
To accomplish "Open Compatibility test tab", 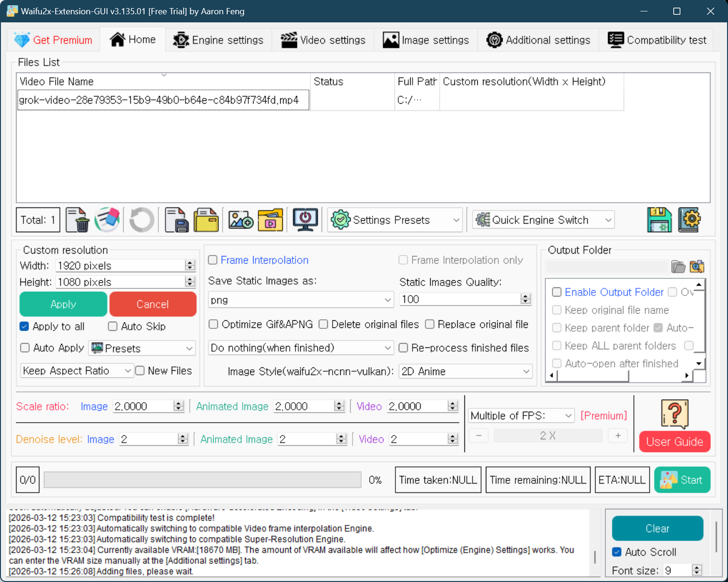I will 657,40.
